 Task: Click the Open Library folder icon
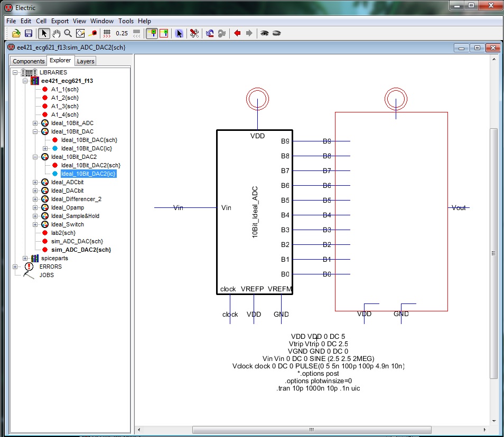16,33
